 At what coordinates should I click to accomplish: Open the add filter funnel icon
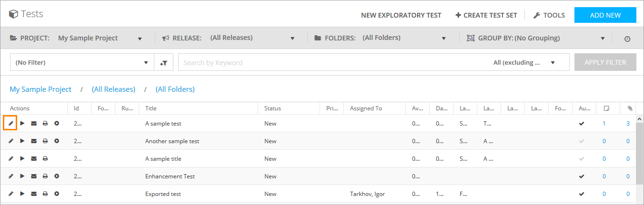coord(164,62)
